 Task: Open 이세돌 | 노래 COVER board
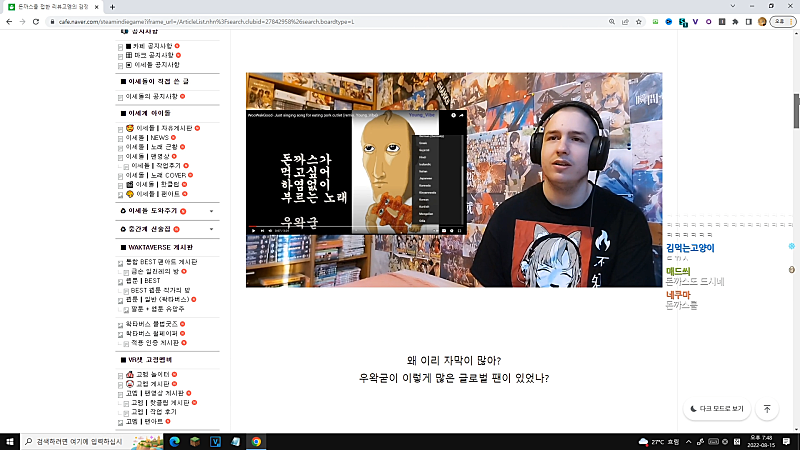click(x=156, y=175)
